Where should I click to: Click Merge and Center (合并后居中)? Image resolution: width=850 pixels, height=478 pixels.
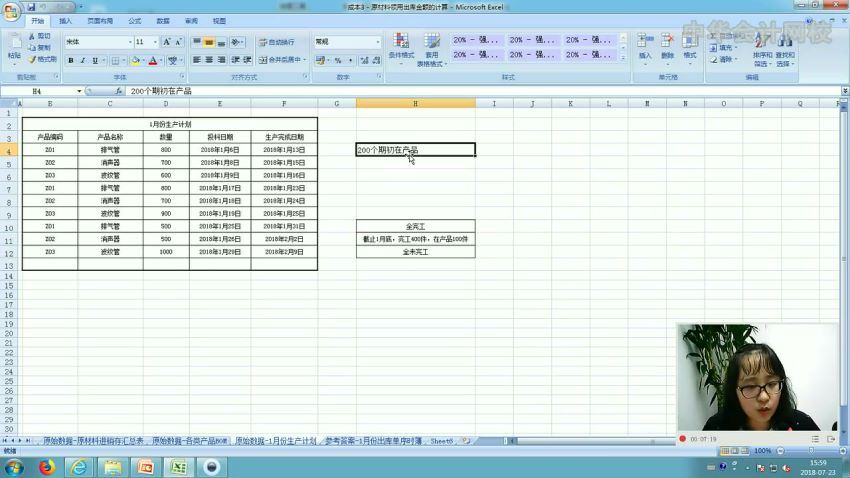280,60
